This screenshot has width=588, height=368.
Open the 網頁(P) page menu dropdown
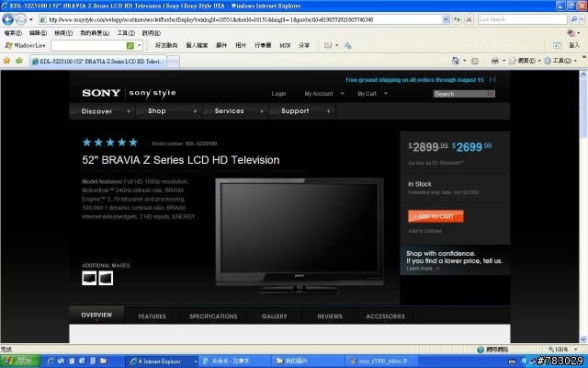525,61
